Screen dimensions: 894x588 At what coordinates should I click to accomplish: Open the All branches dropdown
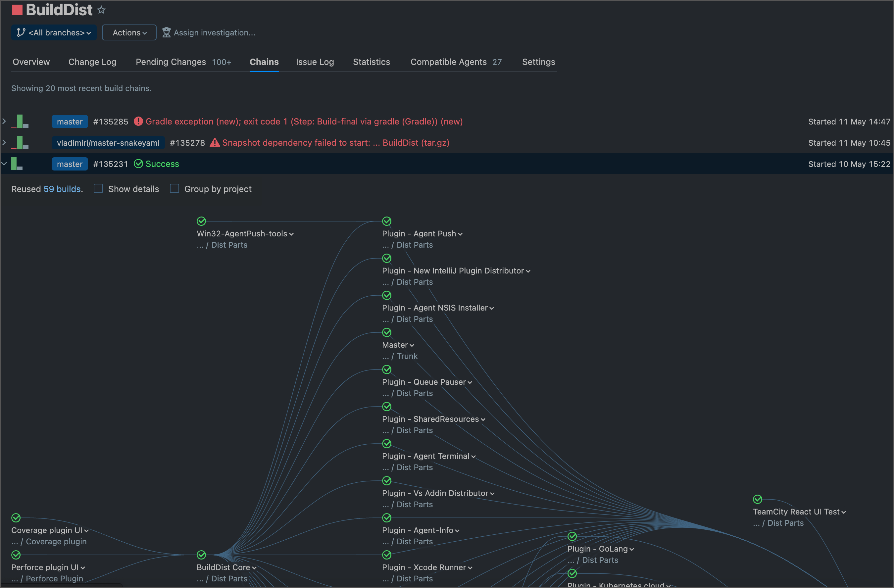point(54,33)
